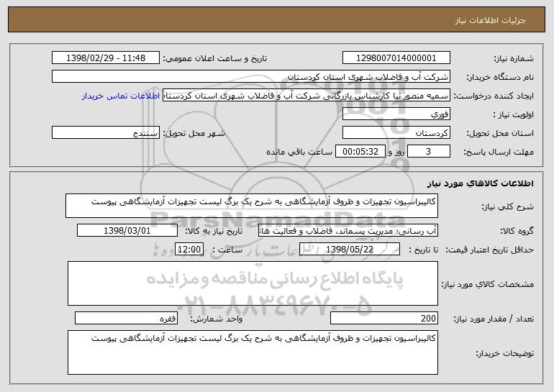Click the استان محل تحویل label
554x392 pixels.
(x=500, y=134)
